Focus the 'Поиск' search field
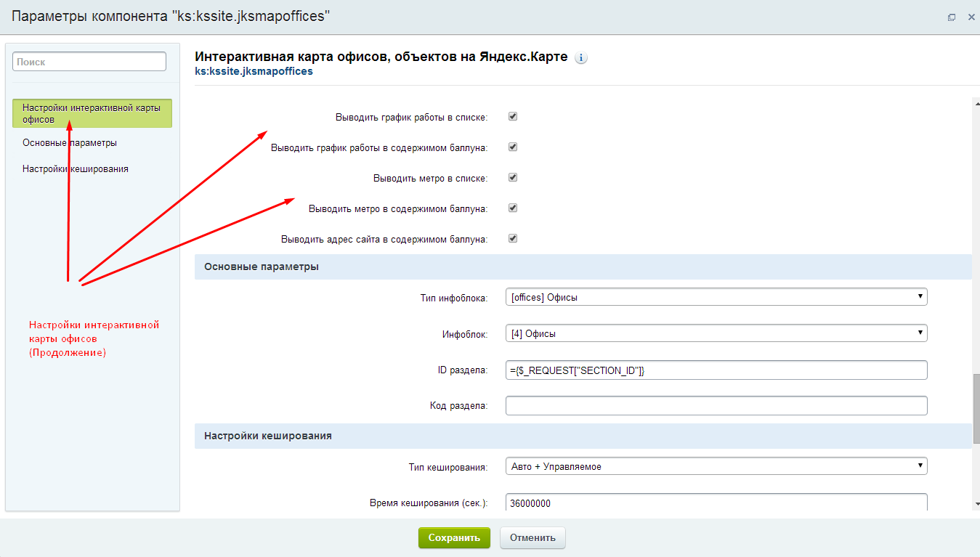980x557 pixels. (89, 62)
